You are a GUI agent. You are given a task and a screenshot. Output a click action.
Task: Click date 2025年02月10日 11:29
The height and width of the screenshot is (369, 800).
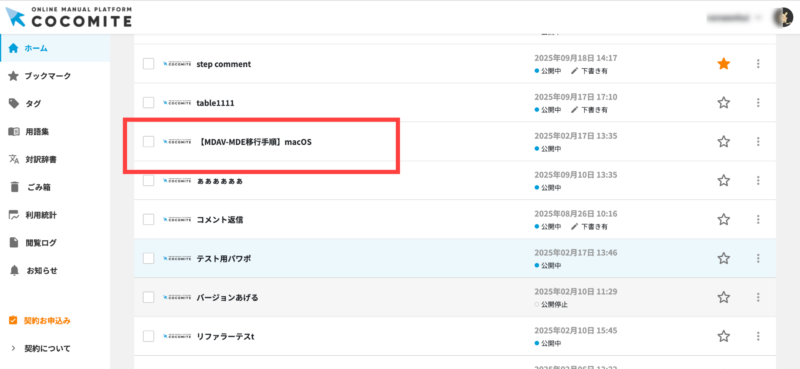click(x=576, y=291)
